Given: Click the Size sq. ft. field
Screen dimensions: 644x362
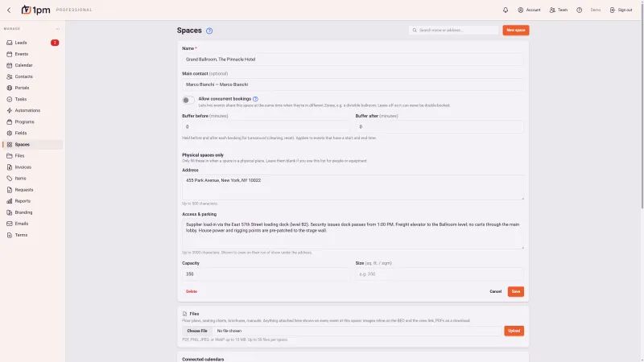Looking at the screenshot, I should pos(440,274).
